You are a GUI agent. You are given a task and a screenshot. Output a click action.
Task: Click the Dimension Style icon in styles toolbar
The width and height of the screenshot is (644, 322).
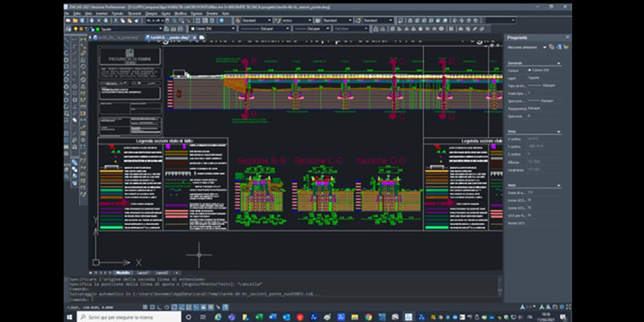pos(277,20)
